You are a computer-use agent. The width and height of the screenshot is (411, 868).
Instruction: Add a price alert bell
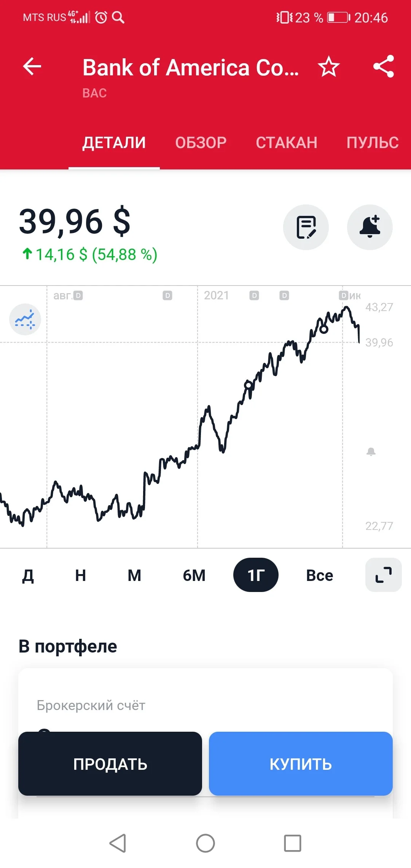coord(370,227)
